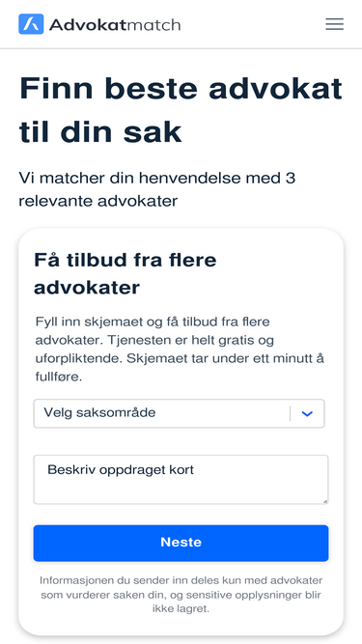
Task: Click the 'relevante advokater' subtitle line
Action: tap(98, 201)
